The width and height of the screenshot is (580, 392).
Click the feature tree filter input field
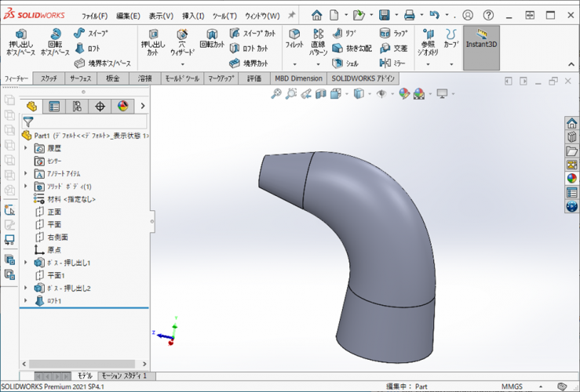(91, 122)
